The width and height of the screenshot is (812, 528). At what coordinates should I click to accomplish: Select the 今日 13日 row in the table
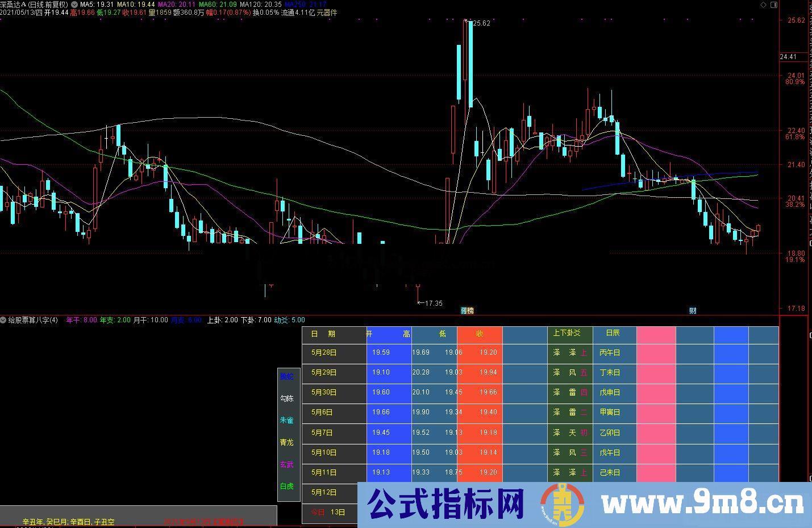(327, 512)
